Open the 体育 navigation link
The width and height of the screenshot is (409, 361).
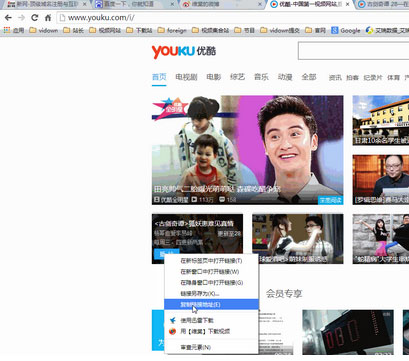pos(393,78)
